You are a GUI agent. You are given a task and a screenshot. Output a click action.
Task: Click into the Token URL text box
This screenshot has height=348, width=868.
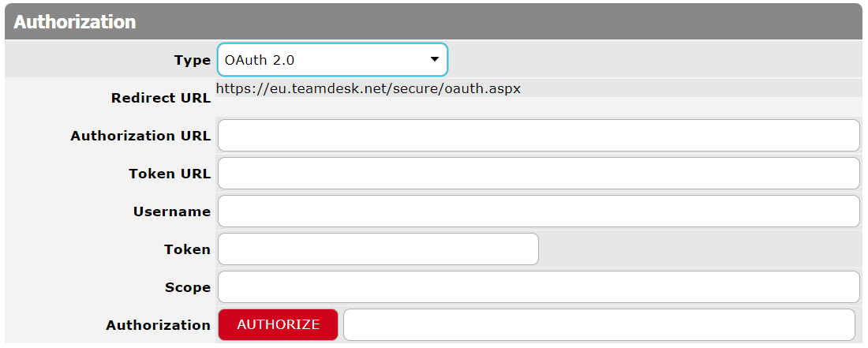pyautogui.click(x=538, y=174)
